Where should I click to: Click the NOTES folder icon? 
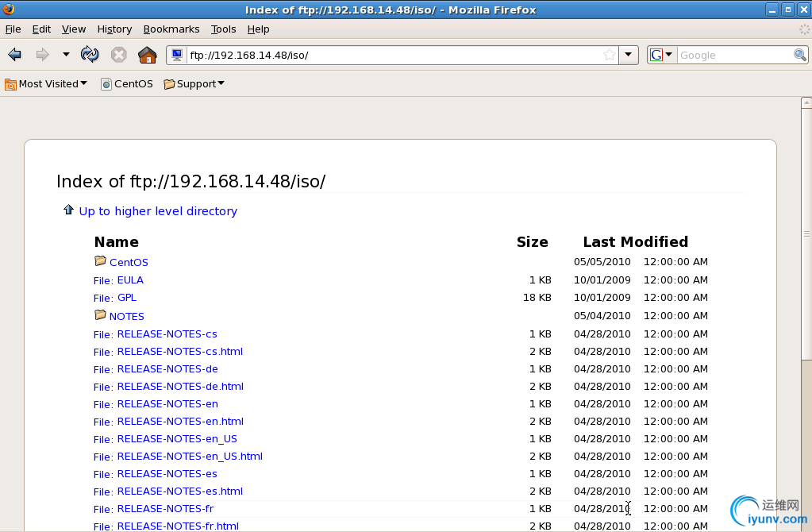click(x=100, y=314)
